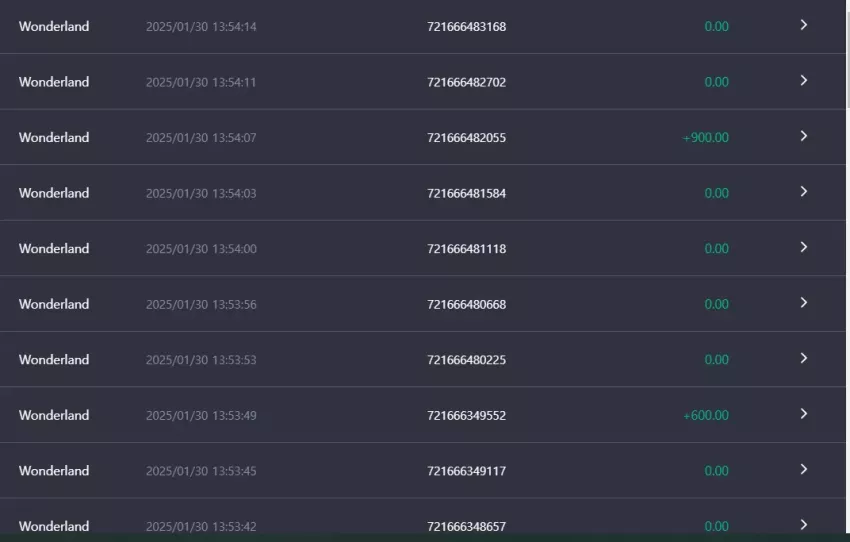Screen dimensions: 850x542
Task: Open chevron on the 13:54:11 row
Action: point(804,81)
